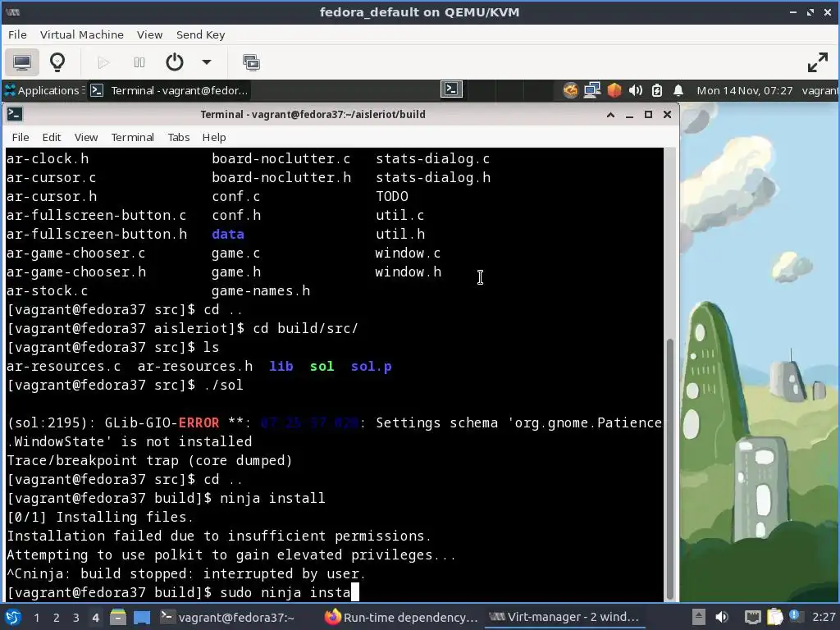
Task: Show virtual hardware details via lightbulb icon
Action: (x=57, y=62)
